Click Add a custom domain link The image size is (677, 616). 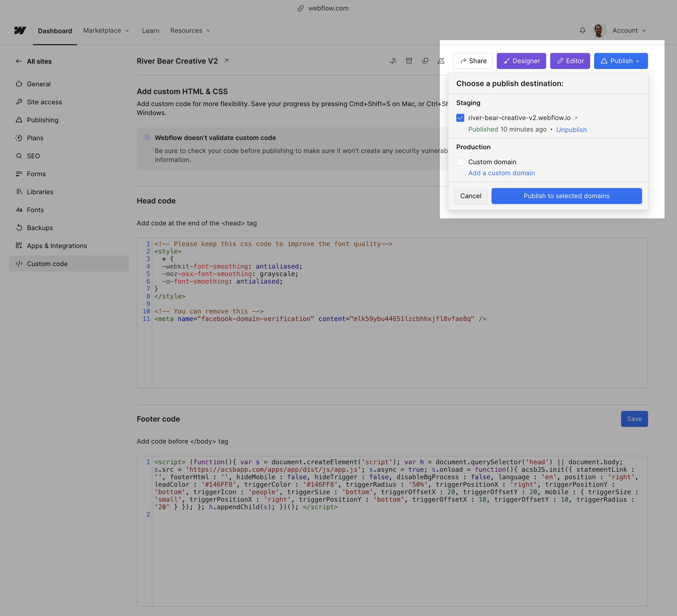point(501,173)
